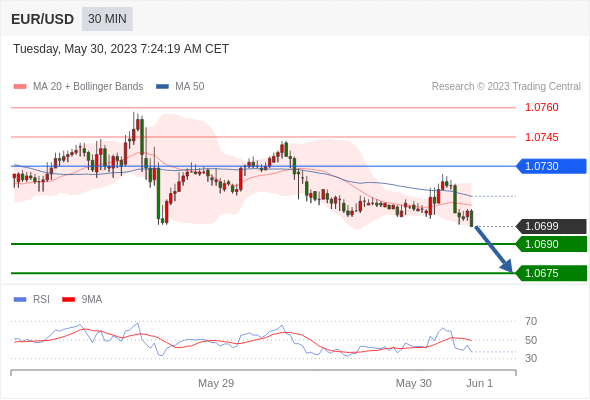Image resolution: width=590 pixels, height=400 pixels.
Task: Select the blue 1.0730 pivot price tag
Action: [551, 166]
